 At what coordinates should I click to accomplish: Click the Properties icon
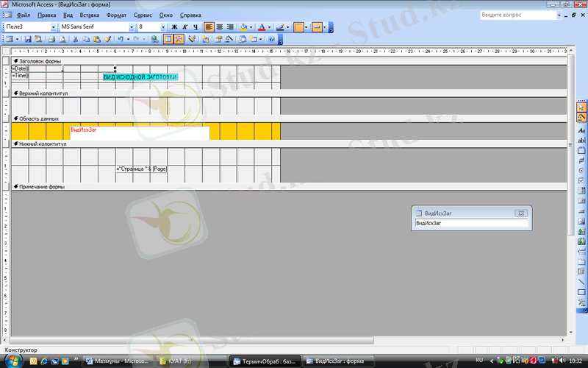(218, 39)
